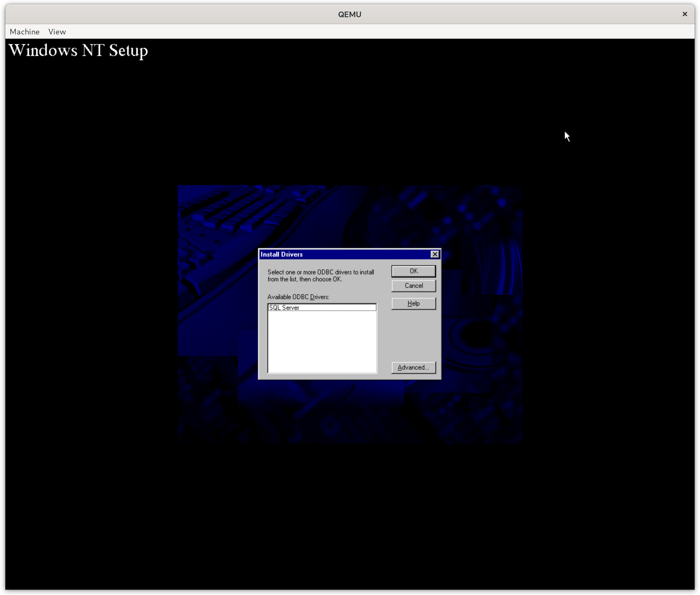Image resolution: width=700 pixels, height=595 pixels.
Task: Open the Machine menu
Action: click(x=25, y=32)
